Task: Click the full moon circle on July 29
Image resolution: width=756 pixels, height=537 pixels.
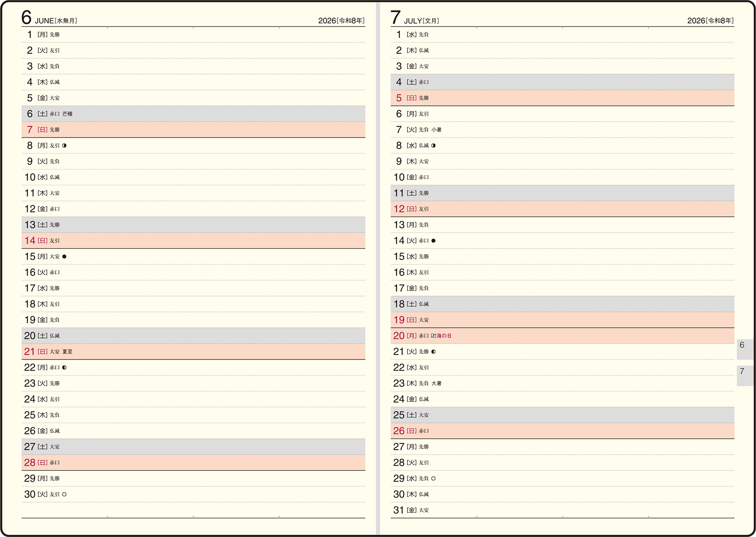Action: (x=434, y=478)
